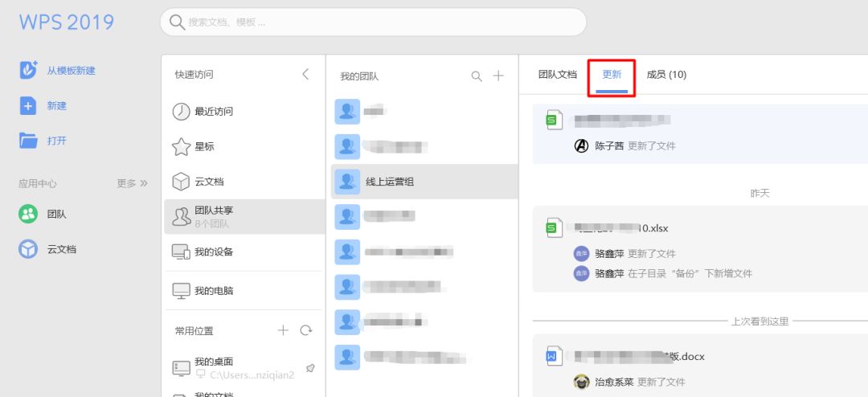Click 骆鑫萍 avatar beside 更新了文件

pos(581,254)
